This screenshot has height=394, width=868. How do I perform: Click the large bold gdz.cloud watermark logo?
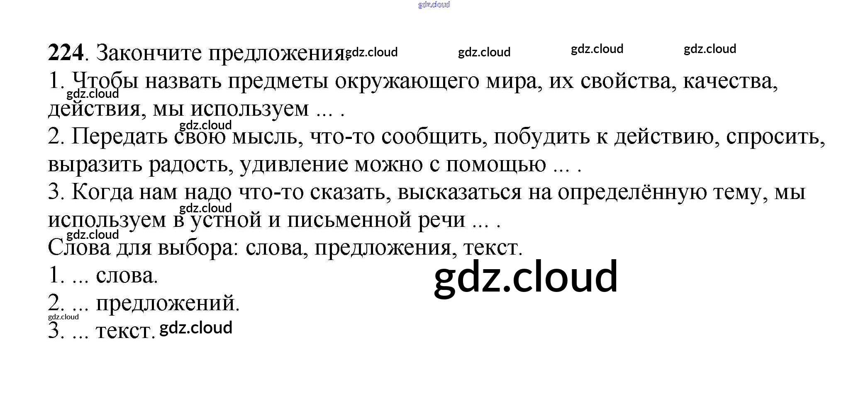point(526,277)
